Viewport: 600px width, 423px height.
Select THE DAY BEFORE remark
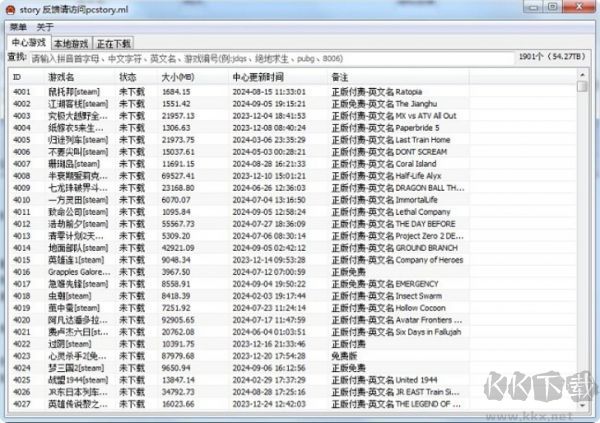tap(393, 224)
